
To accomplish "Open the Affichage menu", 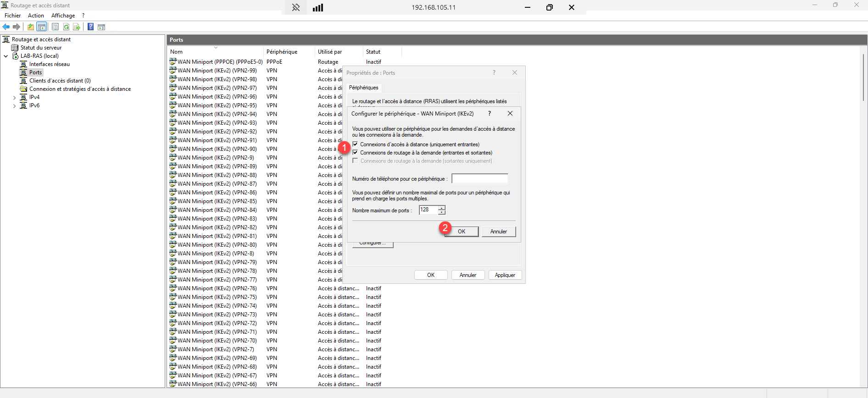I will [63, 16].
